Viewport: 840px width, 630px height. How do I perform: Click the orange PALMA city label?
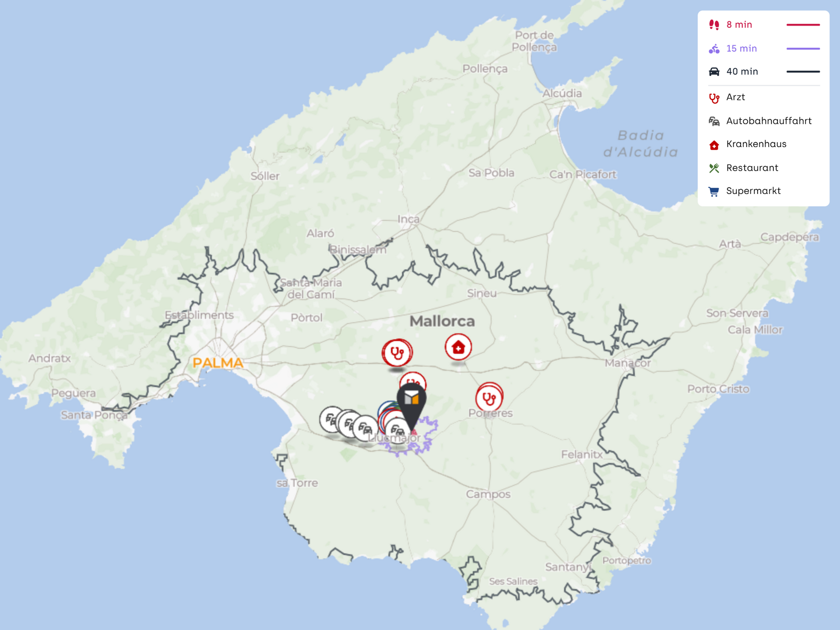(218, 363)
